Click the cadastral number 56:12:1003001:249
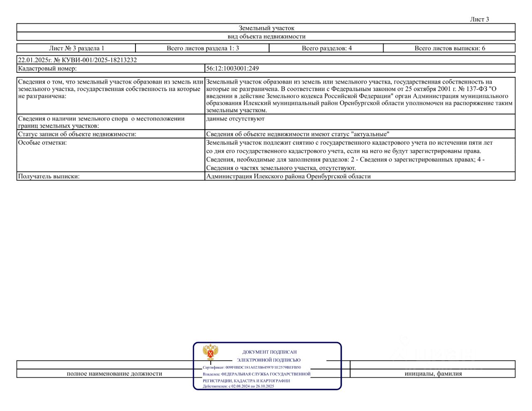532x411 pixels. (232, 69)
